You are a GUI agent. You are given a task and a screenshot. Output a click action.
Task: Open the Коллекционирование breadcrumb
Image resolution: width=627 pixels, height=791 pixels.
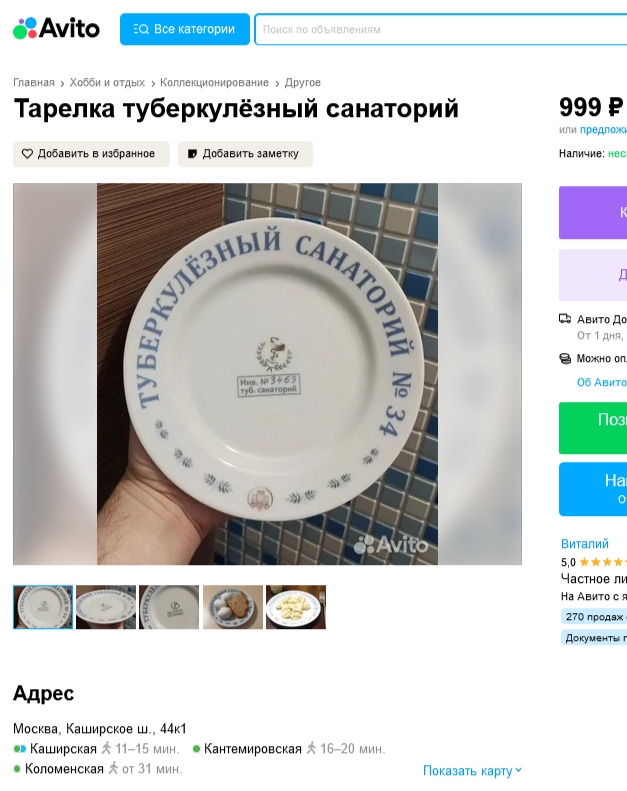pos(214,82)
